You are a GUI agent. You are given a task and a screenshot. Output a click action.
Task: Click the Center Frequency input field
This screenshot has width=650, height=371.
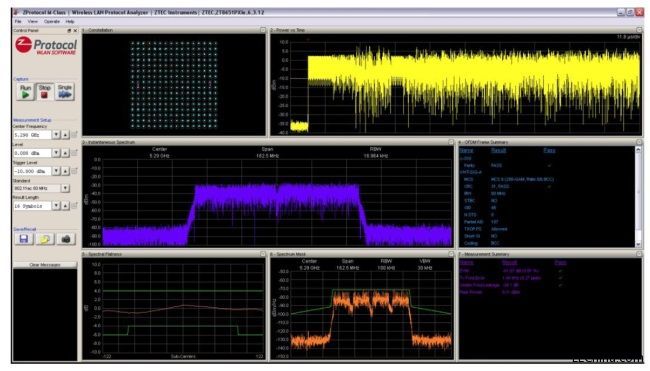32,135
